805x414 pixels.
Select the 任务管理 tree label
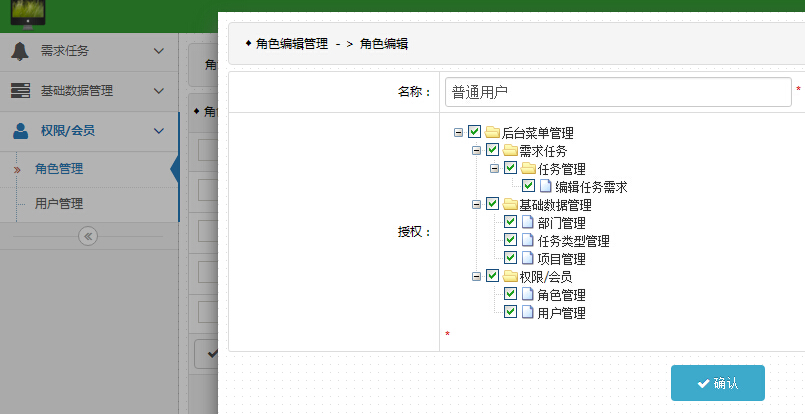click(561, 169)
